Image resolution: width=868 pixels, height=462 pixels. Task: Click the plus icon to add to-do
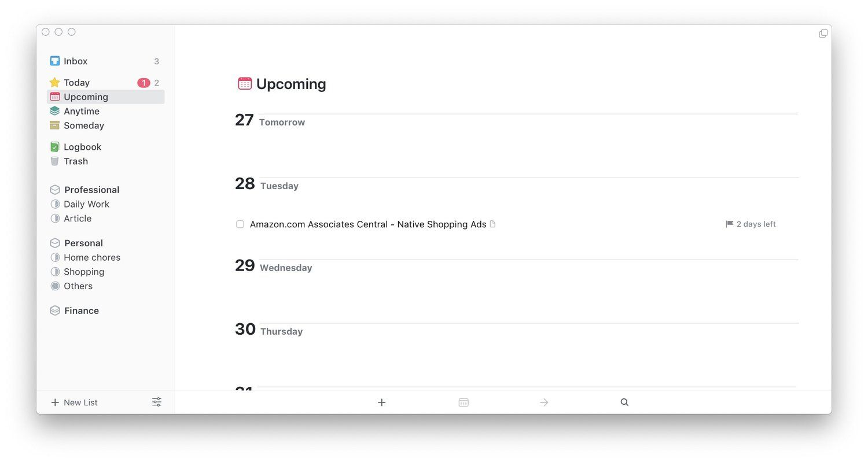pos(381,402)
